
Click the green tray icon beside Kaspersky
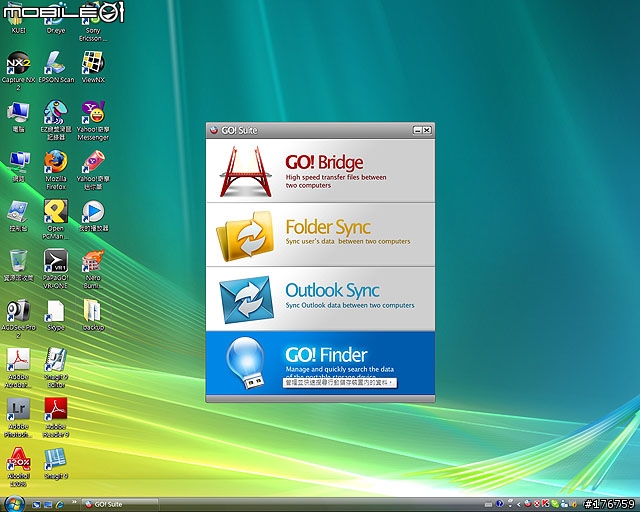click(x=554, y=504)
